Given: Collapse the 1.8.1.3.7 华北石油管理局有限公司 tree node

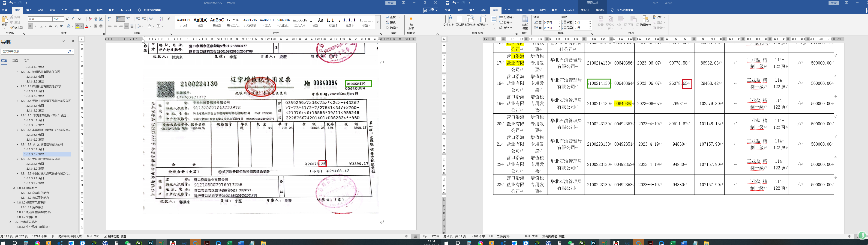Looking at the screenshot, I should (x=18, y=144).
